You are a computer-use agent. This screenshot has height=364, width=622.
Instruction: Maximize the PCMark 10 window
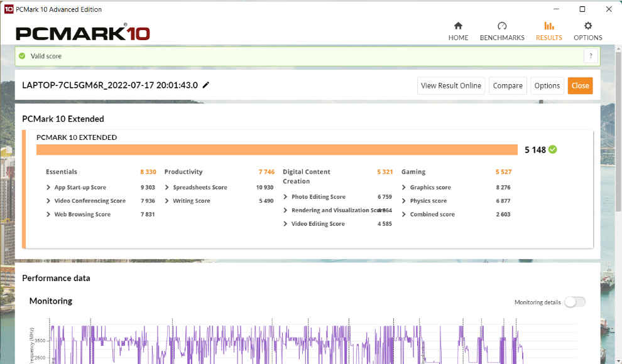582,9
